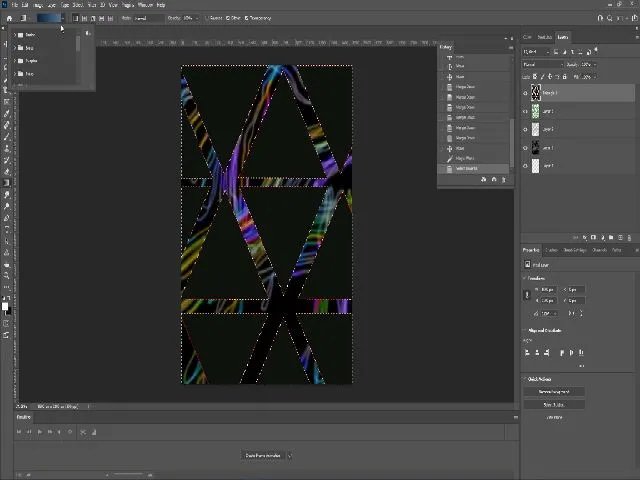Open the File menu
The width and height of the screenshot is (640, 480).
(15, 5)
